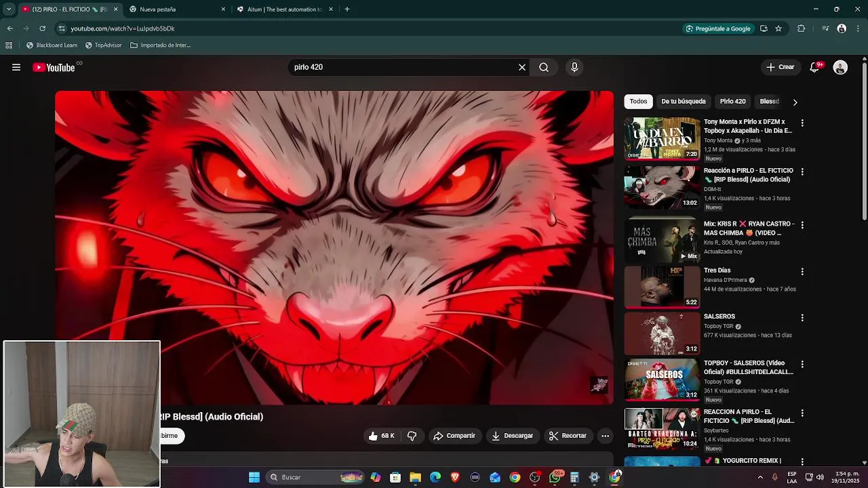Open the Windows Start menu
Viewport: 868px width, 488px height.
click(x=254, y=477)
